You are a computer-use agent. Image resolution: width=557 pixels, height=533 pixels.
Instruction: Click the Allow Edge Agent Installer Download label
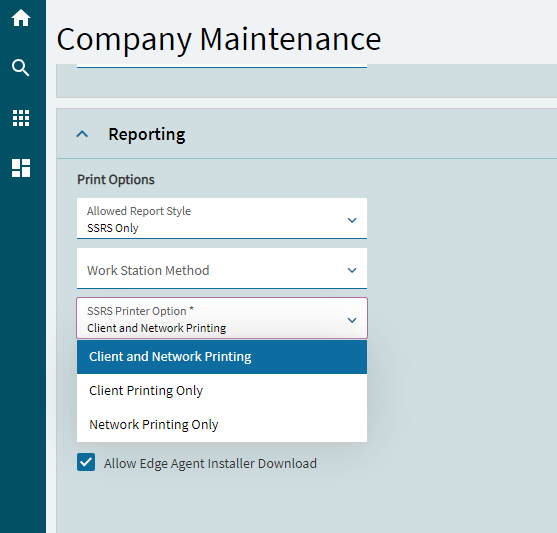point(210,463)
